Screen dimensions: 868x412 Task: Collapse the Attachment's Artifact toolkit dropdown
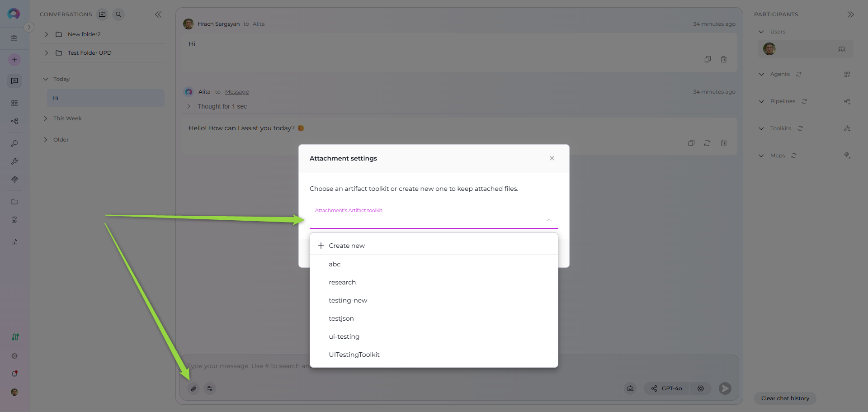coord(549,220)
